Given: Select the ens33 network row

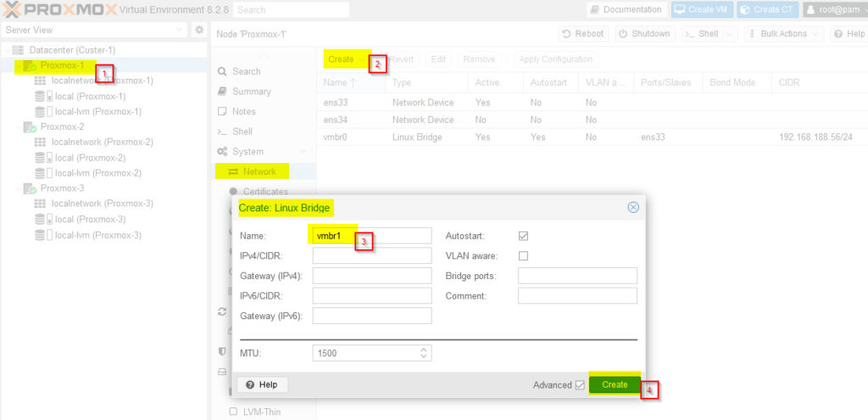Looking at the screenshot, I should 593,103.
